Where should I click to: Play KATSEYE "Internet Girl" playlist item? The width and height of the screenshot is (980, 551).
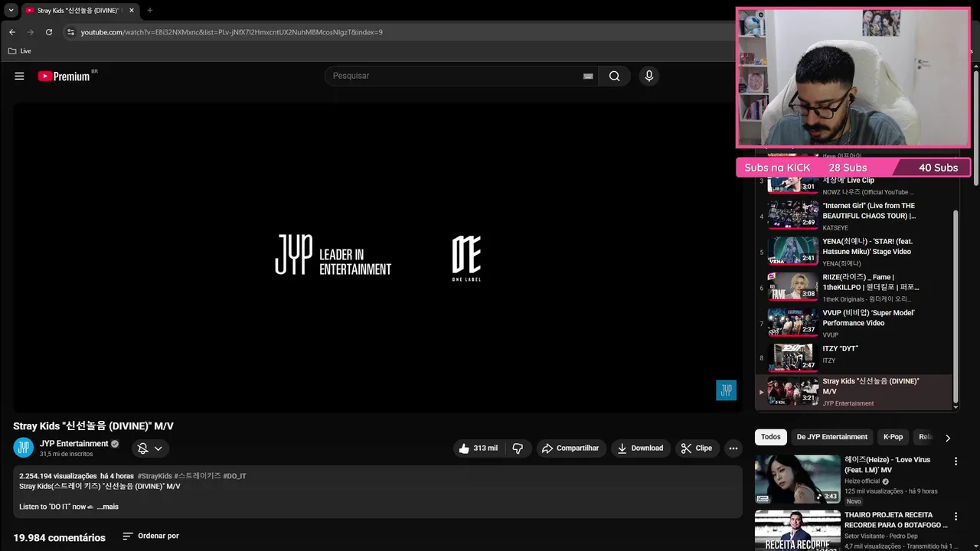(854, 216)
